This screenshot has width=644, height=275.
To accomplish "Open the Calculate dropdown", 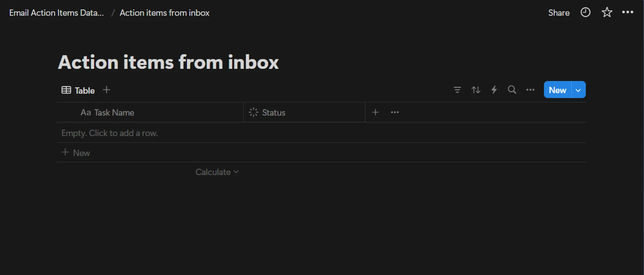I will [x=217, y=172].
